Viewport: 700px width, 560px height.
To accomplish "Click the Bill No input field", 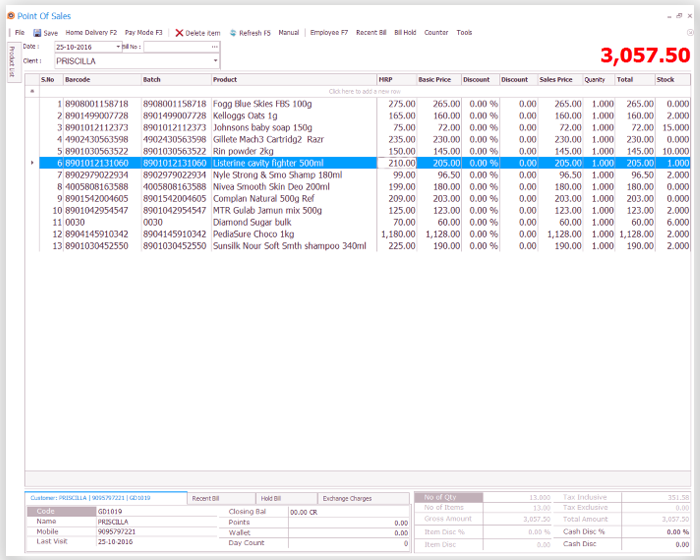I will tap(177, 47).
